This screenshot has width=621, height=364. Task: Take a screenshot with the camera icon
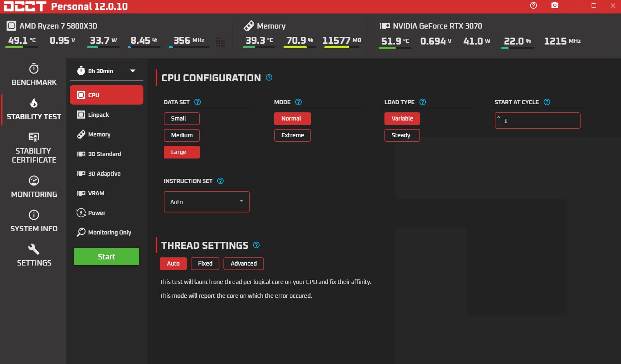554,6
